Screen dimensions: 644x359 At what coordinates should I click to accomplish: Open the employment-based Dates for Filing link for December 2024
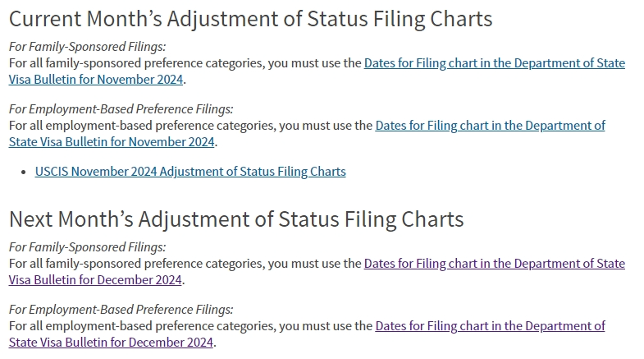click(490, 325)
